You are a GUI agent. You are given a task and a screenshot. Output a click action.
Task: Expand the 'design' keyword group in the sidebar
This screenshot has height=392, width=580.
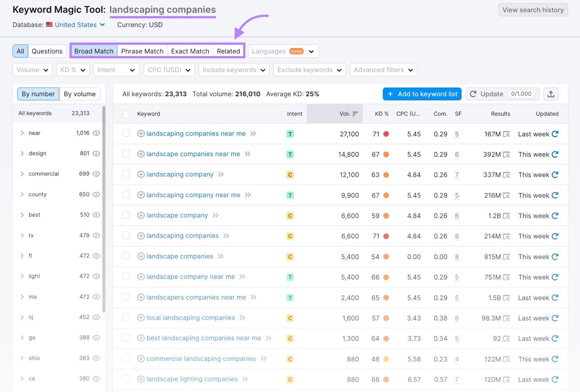tap(22, 153)
